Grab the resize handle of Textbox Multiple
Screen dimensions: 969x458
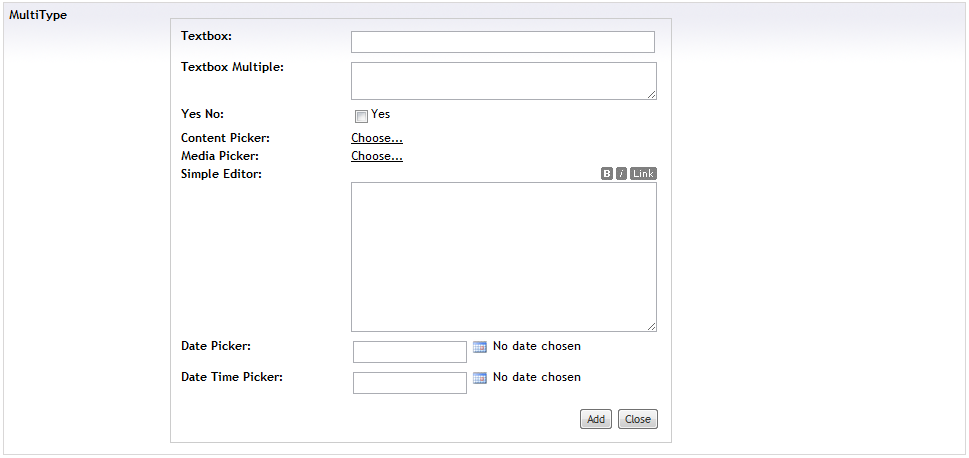[652, 95]
